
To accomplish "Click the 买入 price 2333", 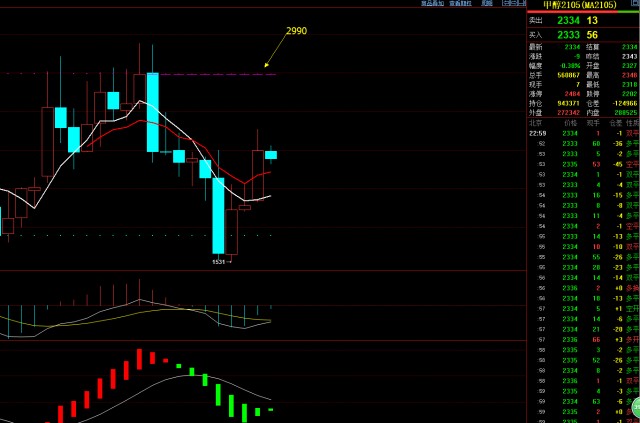I will point(568,34).
